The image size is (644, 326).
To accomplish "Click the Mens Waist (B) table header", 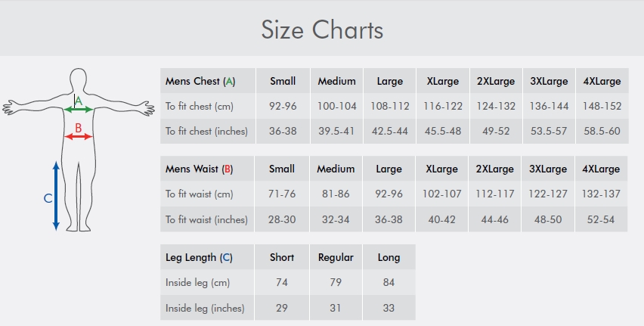I will pyautogui.click(x=200, y=169).
